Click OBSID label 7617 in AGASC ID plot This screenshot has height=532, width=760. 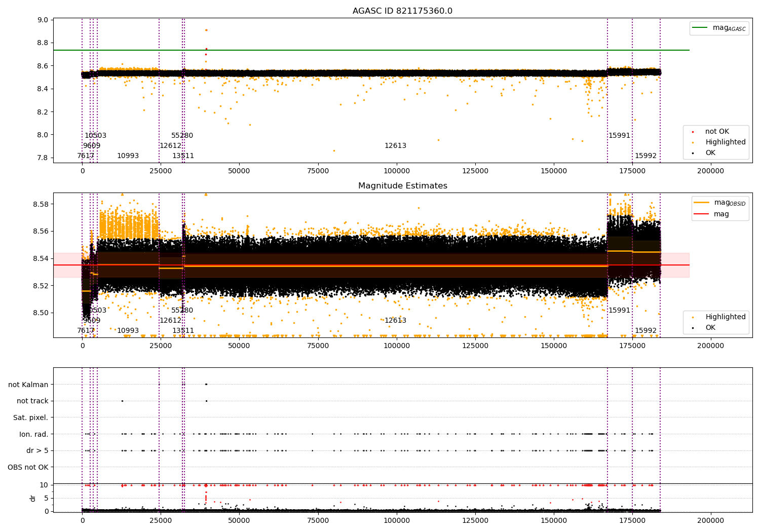(x=86, y=156)
